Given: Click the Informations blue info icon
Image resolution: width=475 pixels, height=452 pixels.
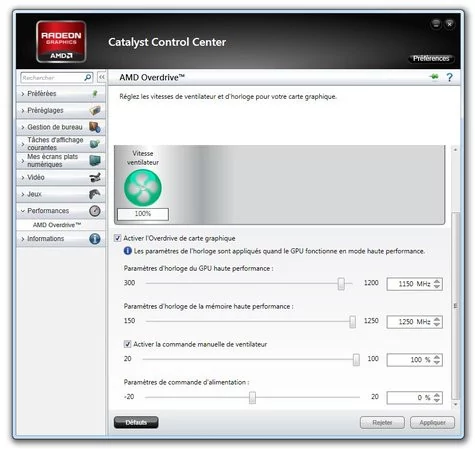Looking at the screenshot, I should pyautogui.click(x=95, y=239).
